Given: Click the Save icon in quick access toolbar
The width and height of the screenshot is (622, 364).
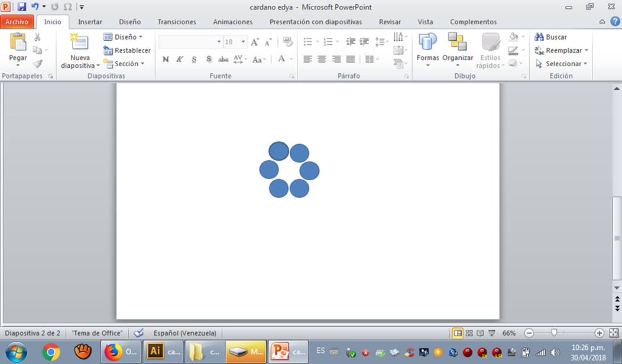Looking at the screenshot, I should click(x=21, y=6).
